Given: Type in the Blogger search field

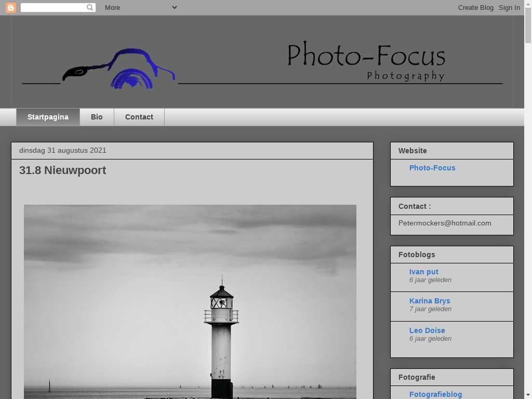Looking at the screenshot, I should point(52,7).
